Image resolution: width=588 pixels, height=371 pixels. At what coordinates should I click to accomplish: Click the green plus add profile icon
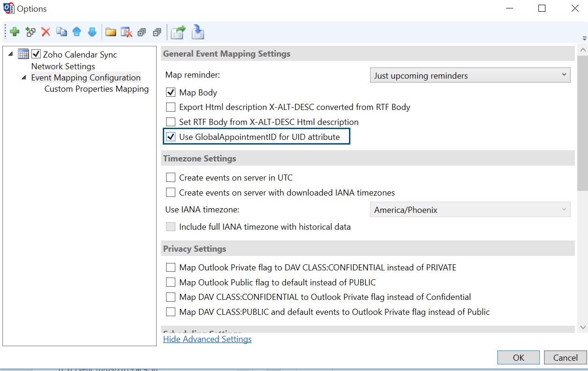coord(15,32)
